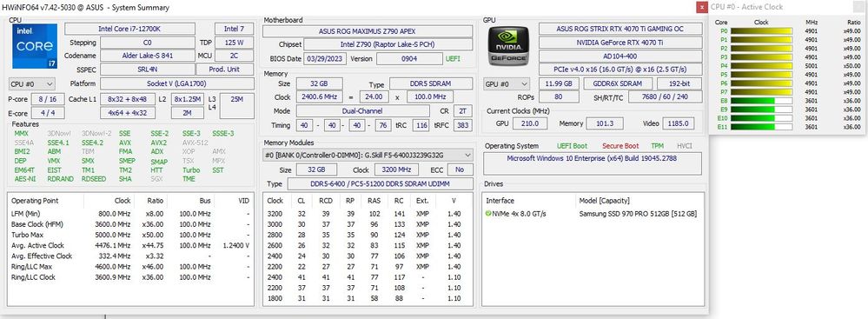Click the DDR5-6400 module type field

coord(381,184)
